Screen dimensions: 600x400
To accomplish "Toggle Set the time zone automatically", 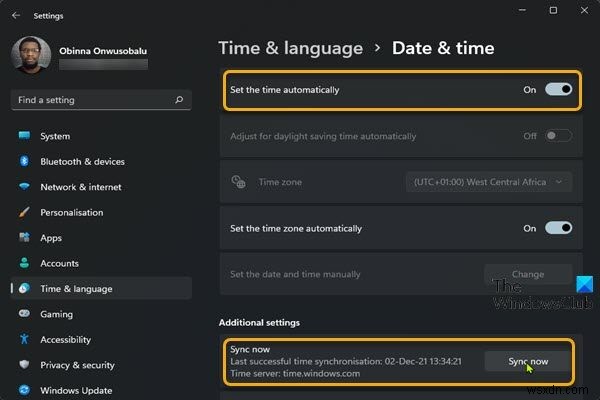I will tap(558, 228).
